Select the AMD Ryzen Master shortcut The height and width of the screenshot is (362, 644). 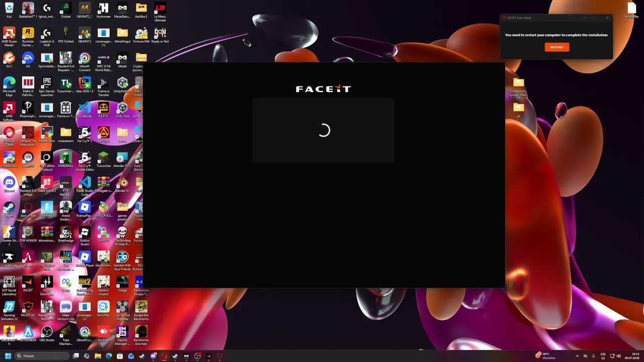click(9, 37)
